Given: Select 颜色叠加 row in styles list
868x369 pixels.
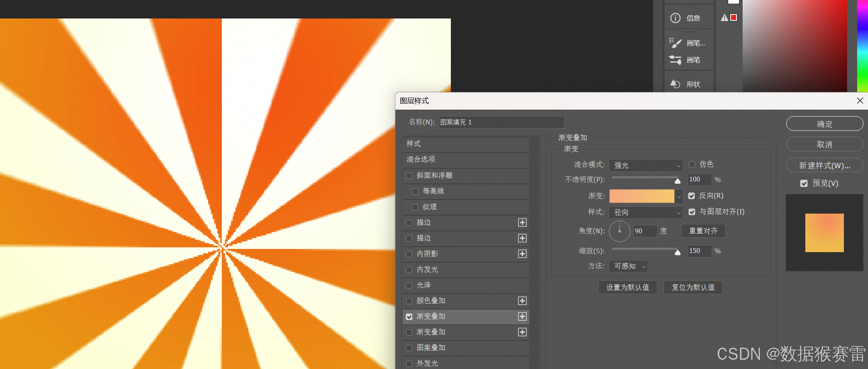Looking at the screenshot, I should tap(466, 301).
